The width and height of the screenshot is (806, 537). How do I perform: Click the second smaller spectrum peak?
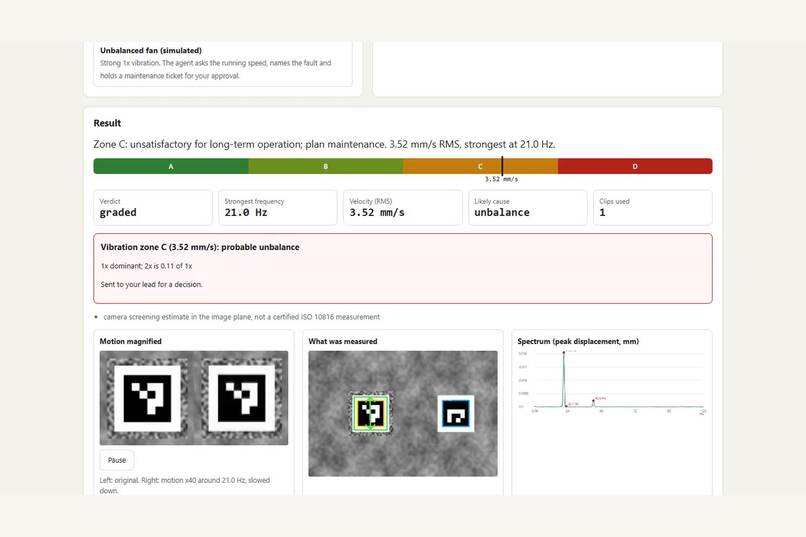(594, 401)
